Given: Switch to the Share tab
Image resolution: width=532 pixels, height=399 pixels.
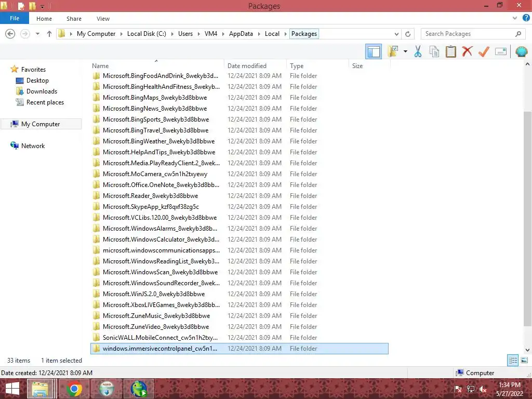Looking at the screenshot, I should (x=74, y=19).
